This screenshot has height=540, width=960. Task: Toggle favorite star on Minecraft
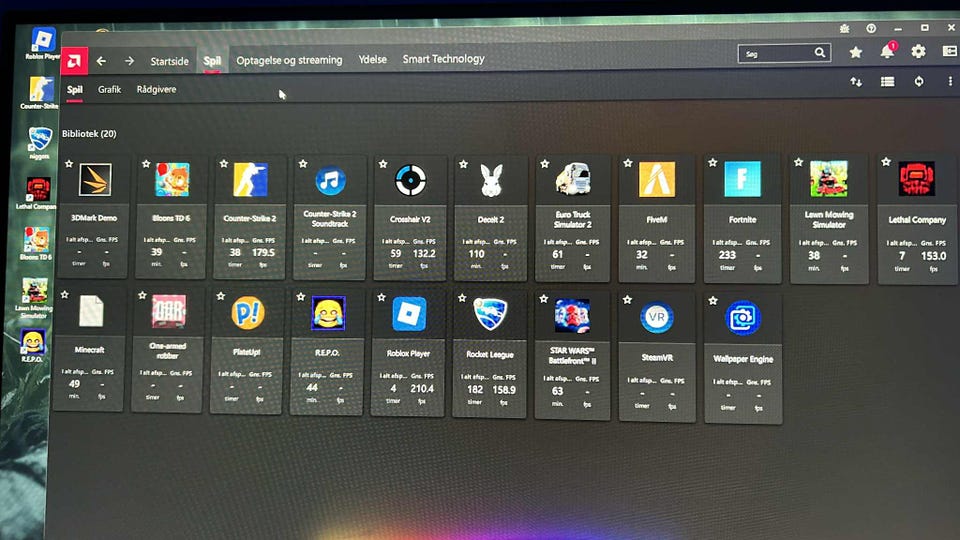point(65,295)
